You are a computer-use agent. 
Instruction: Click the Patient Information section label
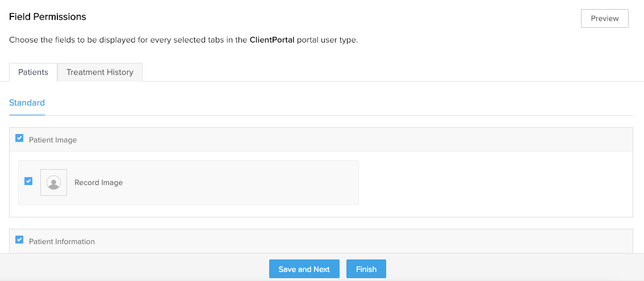[62, 242]
